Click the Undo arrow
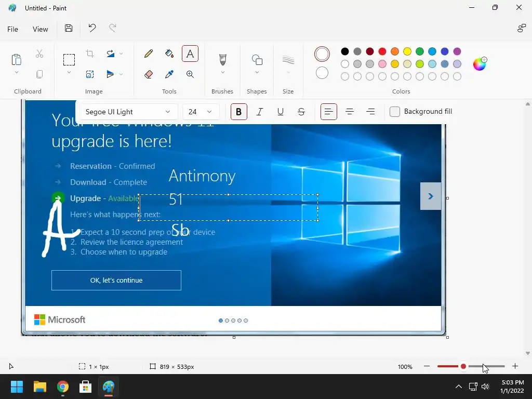The height and width of the screenshot is (399, 532). click(x=92, y=28)
